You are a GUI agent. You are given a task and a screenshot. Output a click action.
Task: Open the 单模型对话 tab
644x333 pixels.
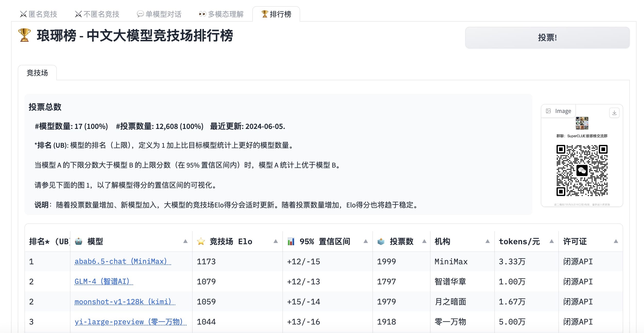tap(159, 14)
